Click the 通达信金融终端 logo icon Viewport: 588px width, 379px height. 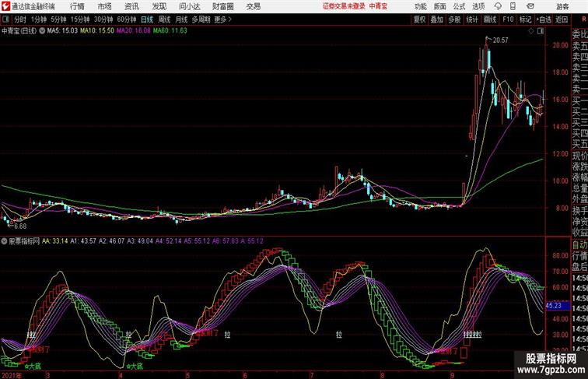(x=5, y=6)
